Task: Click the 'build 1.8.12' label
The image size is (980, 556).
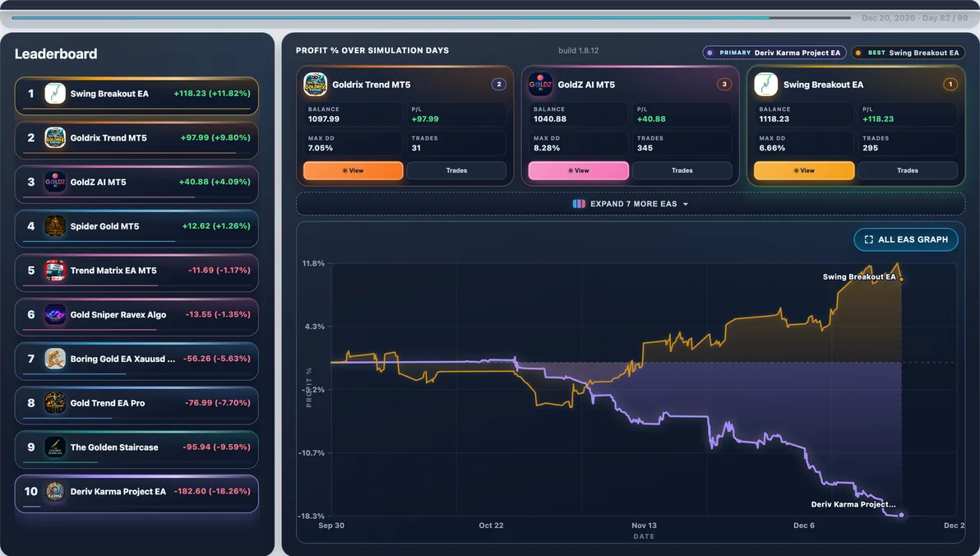Action: 579,51
